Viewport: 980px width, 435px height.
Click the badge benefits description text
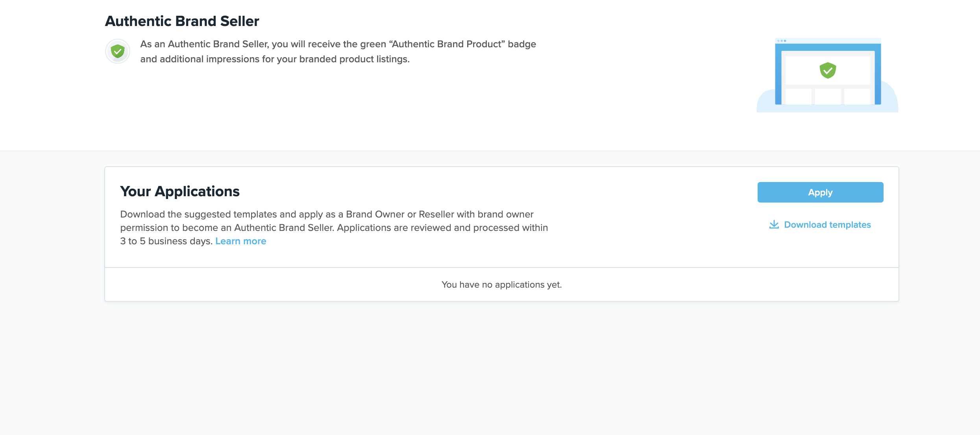point(338,51)
